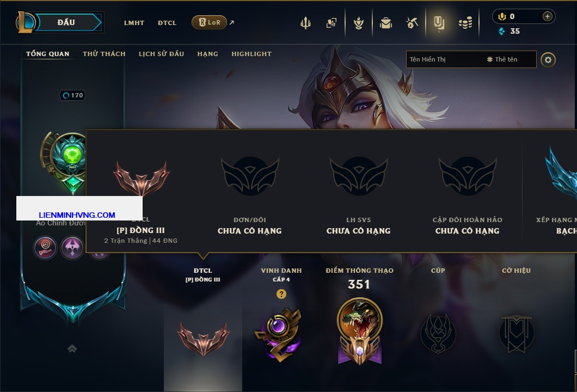The image size is (577, 392).
Task: Open the lotus-shaped icon beside the cards icon
Action: tap(358, 23)
